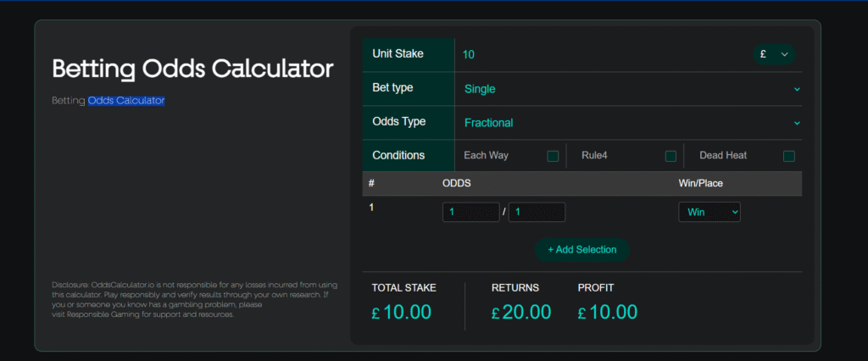Toggle the Dead Heat checkbox
868x361 pixels.
789,156
